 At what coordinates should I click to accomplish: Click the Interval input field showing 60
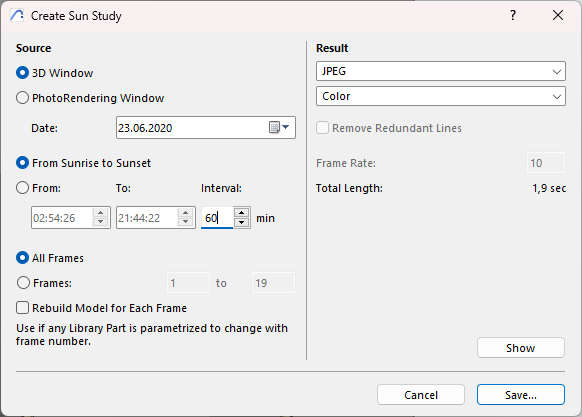point(217,218)
